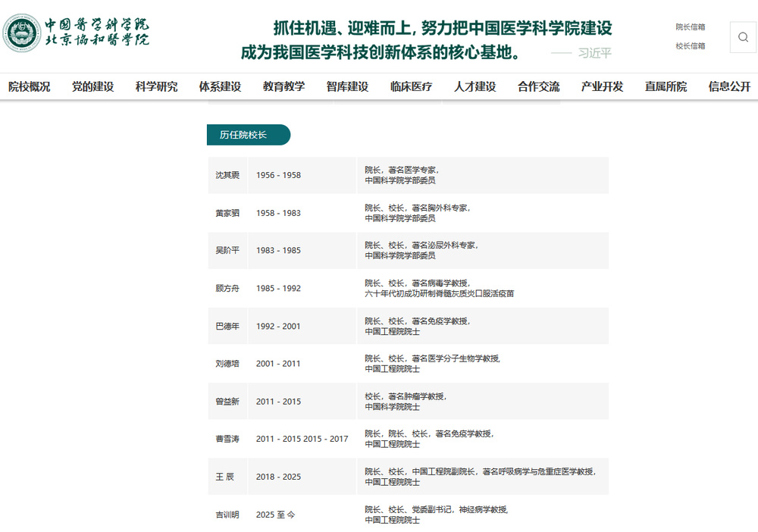Open the 党的建设 menu

click(92, 86)
